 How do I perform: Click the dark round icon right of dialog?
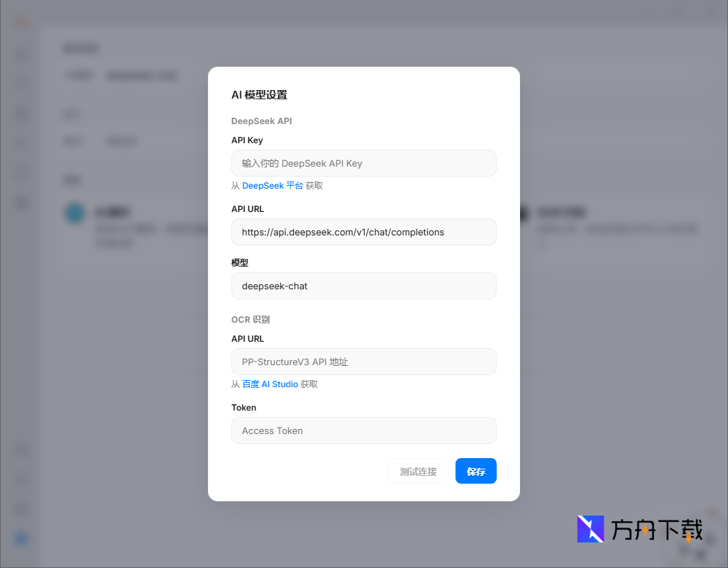(x=524, y=213)
